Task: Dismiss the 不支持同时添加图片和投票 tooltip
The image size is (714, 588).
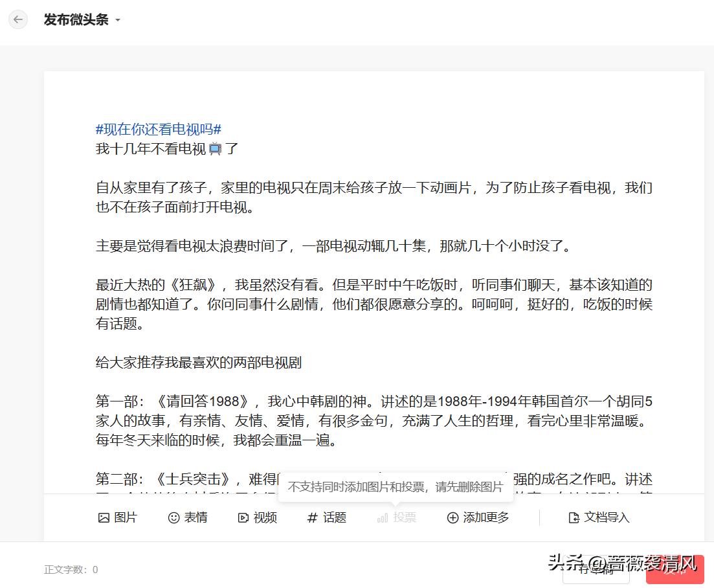Action: [394, 487]
